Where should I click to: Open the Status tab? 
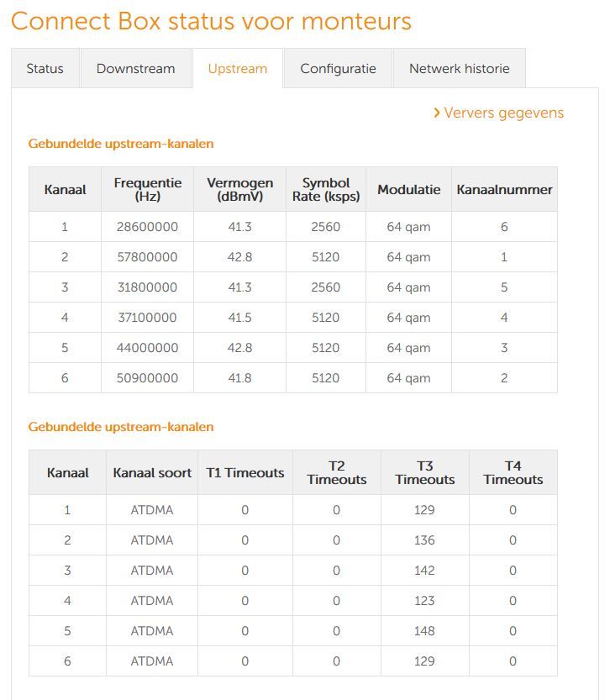[x=45, y=68]
